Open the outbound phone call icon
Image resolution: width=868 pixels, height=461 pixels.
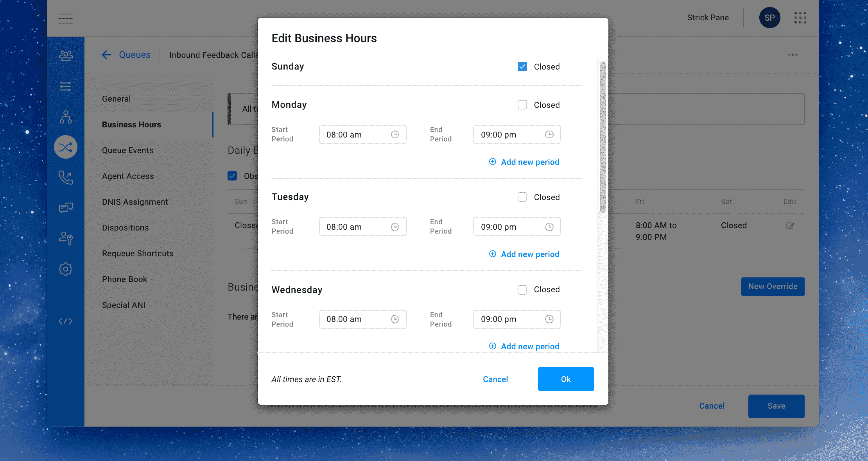point(66,177)
